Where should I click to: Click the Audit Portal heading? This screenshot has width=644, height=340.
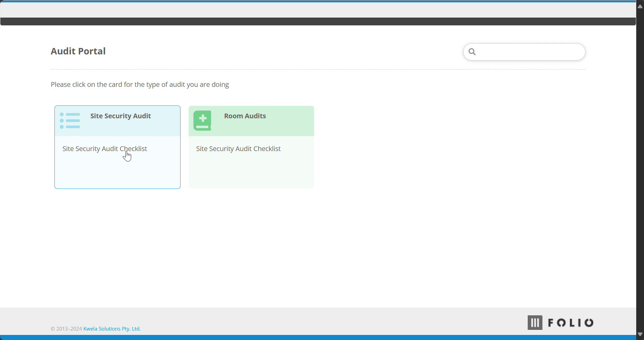tap(78, 51)
